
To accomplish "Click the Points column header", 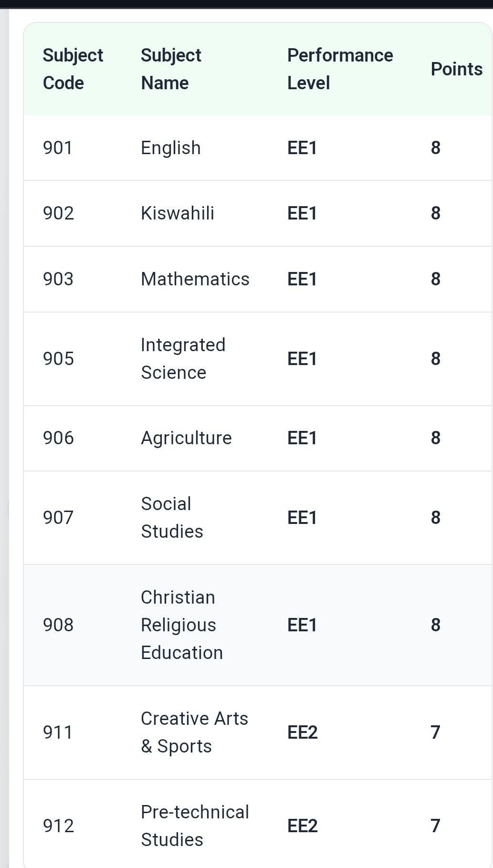I will tap(456, 69).
